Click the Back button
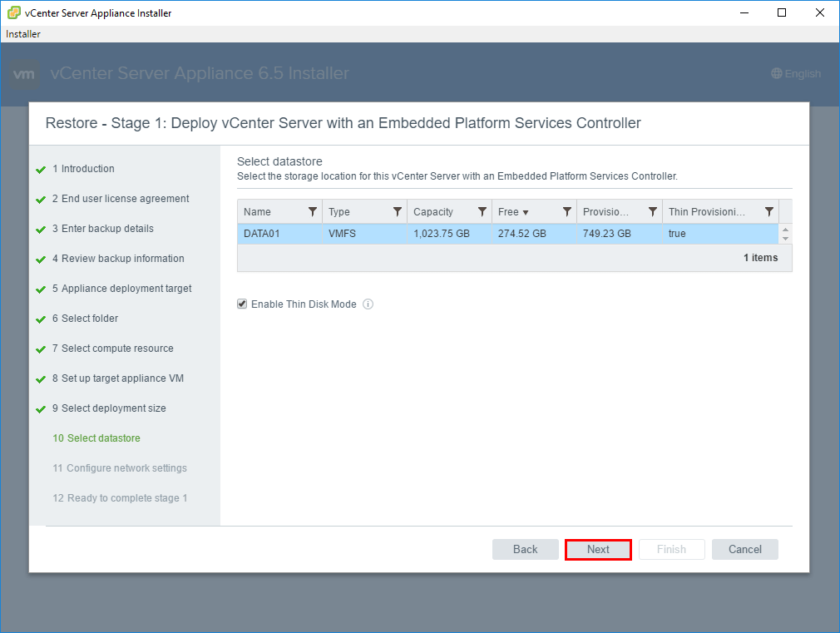Viewport: 840px width, 633px height. pyautogui.click(x=526, y=549)
